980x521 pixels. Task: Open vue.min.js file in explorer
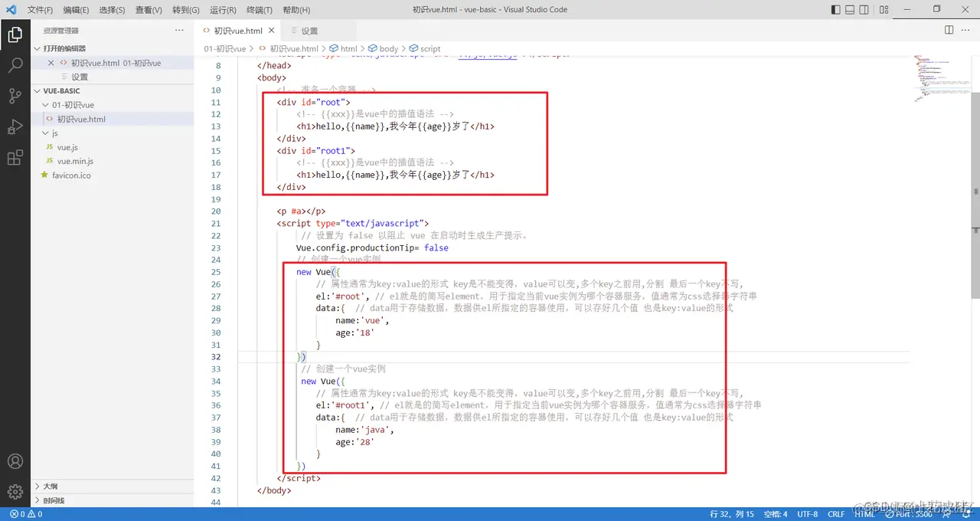[x=112, y=161]
